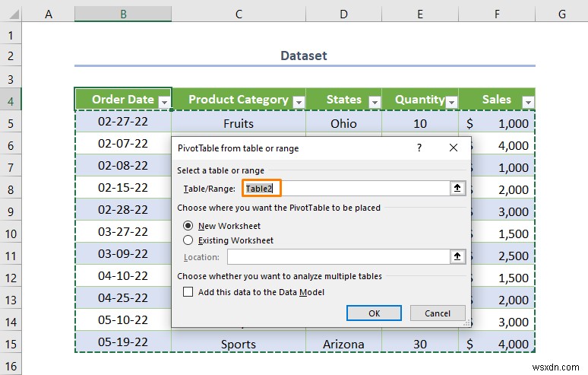Image resolution: width=588 pixels, height=375 pixels.
Task: Select the New Worksheet radio option
Action: pyautogui.click(x=188, y=226)
